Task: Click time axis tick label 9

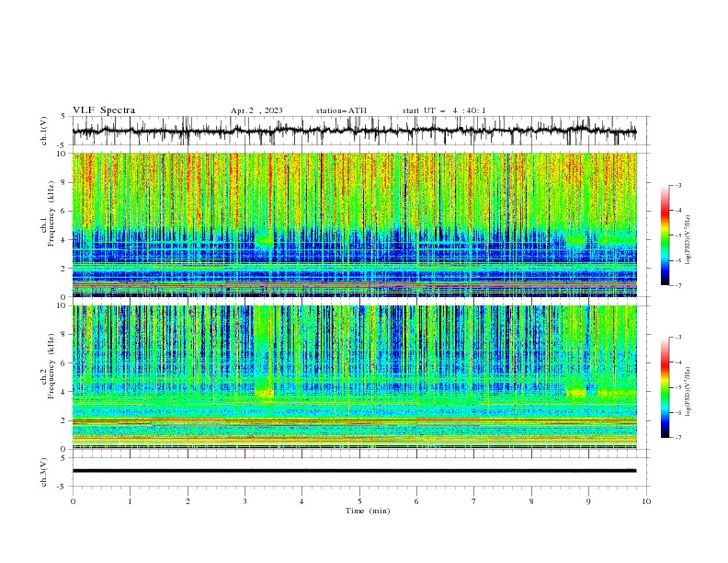Action: coord(588,501)
